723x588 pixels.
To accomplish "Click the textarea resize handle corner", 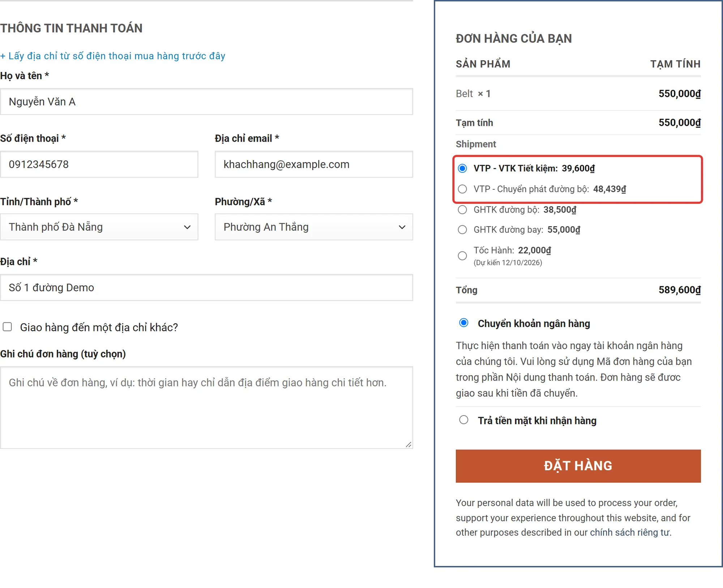I will (x=408, y=445).
